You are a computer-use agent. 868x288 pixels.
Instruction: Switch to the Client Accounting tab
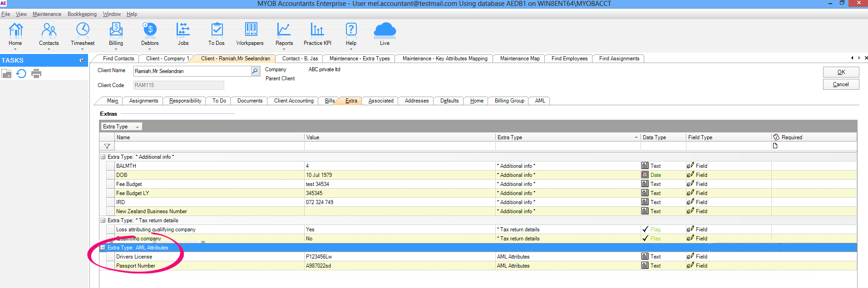click(x=293, y=101)
